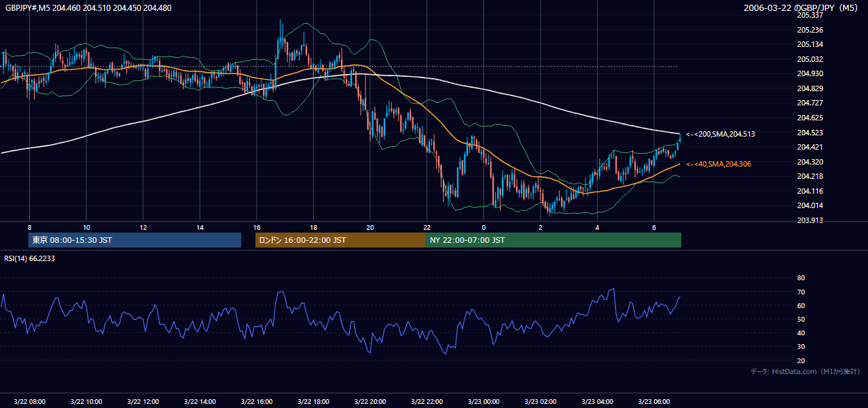Click the 40,SMA,204.306 label

coord(719,164)
